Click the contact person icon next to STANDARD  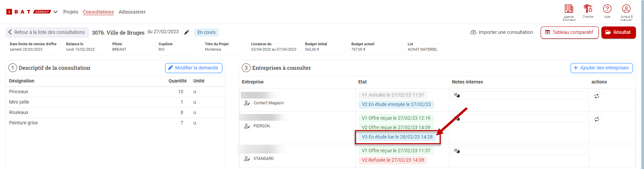point(247,159)
